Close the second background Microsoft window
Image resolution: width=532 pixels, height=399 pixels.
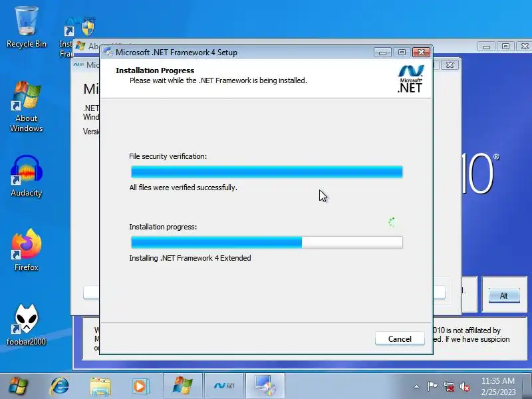450,65
